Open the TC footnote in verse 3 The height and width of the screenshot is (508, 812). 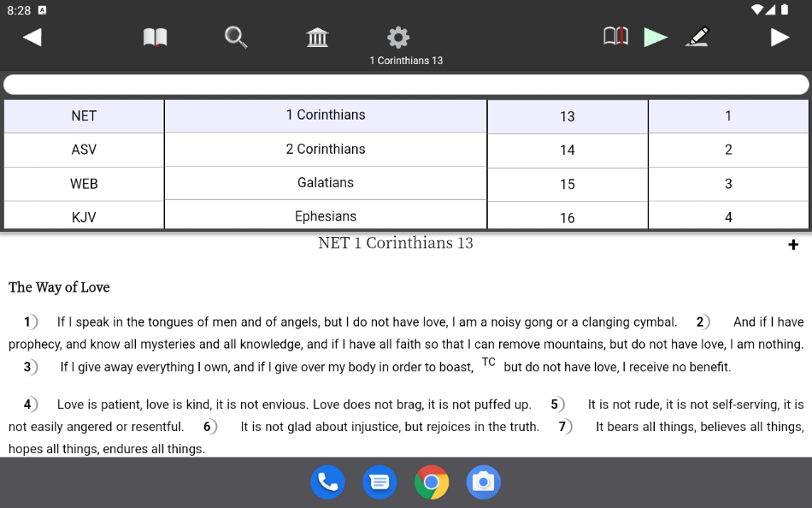click(489, 362)
